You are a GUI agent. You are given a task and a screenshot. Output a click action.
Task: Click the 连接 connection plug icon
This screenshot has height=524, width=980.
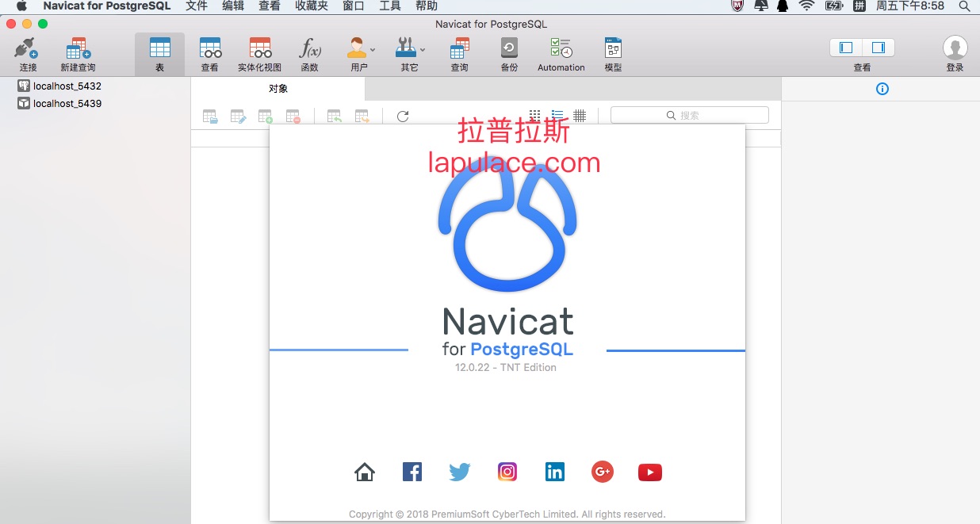26,48
